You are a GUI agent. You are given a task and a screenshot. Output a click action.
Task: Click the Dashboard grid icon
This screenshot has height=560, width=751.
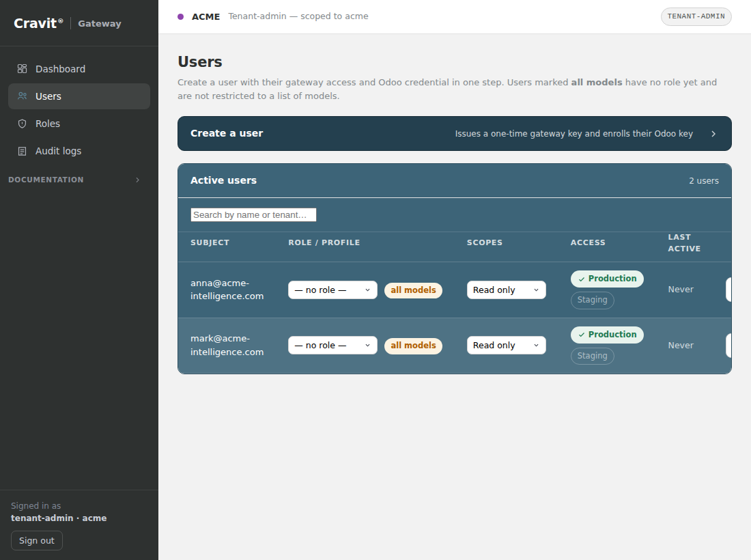[22, 68]
